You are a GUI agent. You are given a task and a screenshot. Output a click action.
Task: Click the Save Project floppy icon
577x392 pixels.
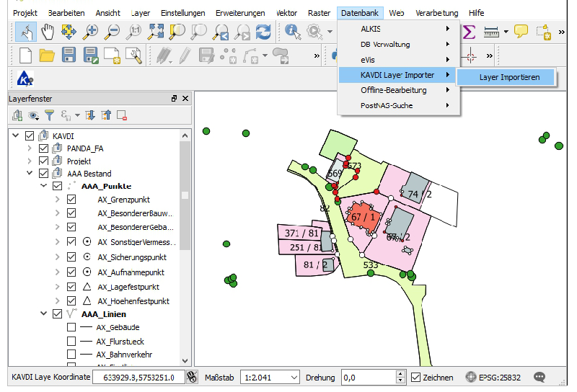pos(69,55)
